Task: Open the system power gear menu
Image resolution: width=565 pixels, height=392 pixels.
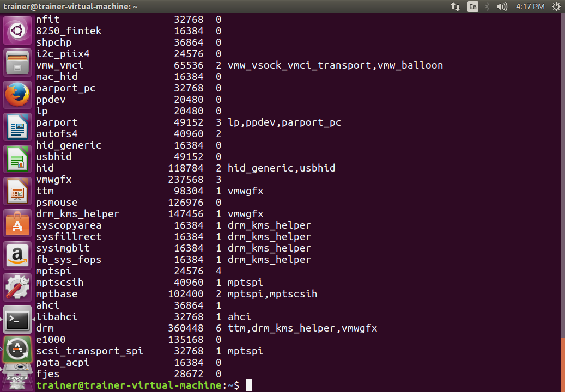Action: [556, 7]
